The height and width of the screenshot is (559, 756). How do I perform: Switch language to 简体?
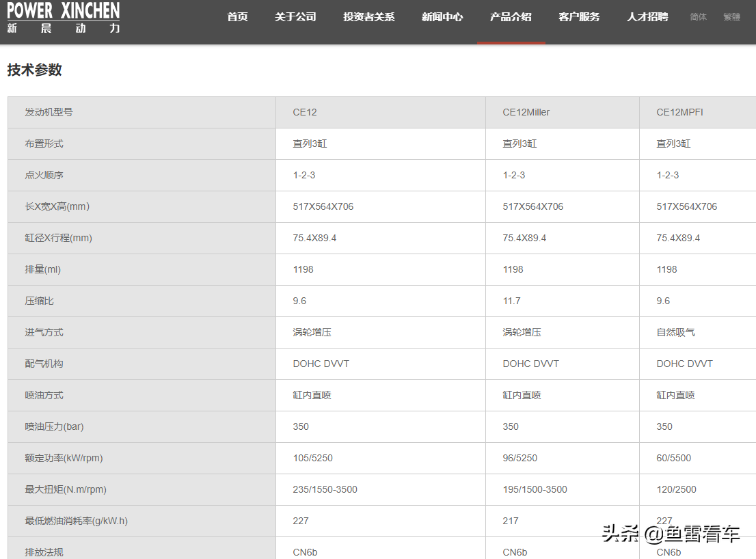click(698, 17)
